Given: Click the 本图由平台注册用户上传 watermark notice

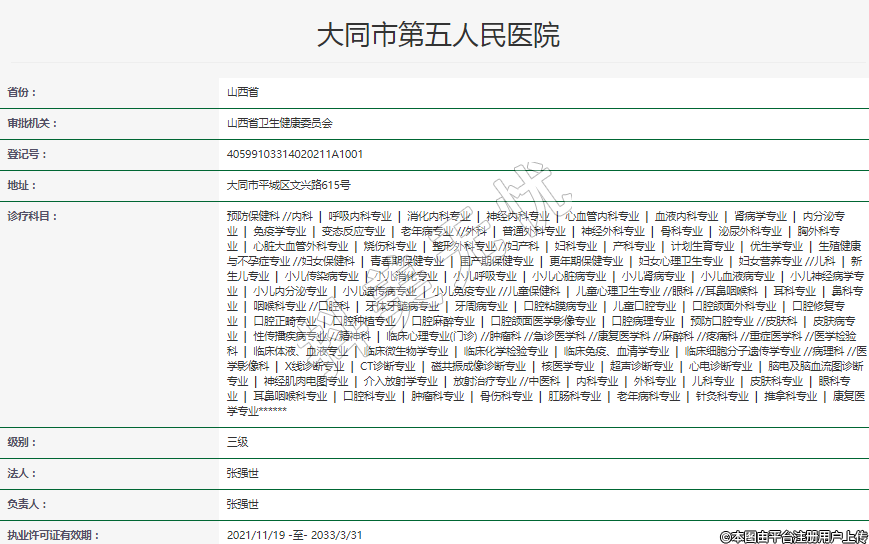Looking at the screenshot, I should click(793, 536).
